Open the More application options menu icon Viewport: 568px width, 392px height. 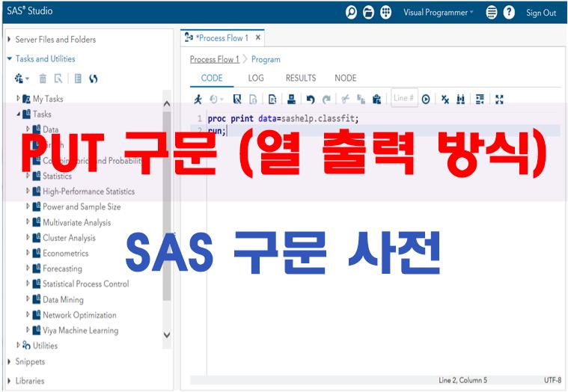(x=491, y=13)
